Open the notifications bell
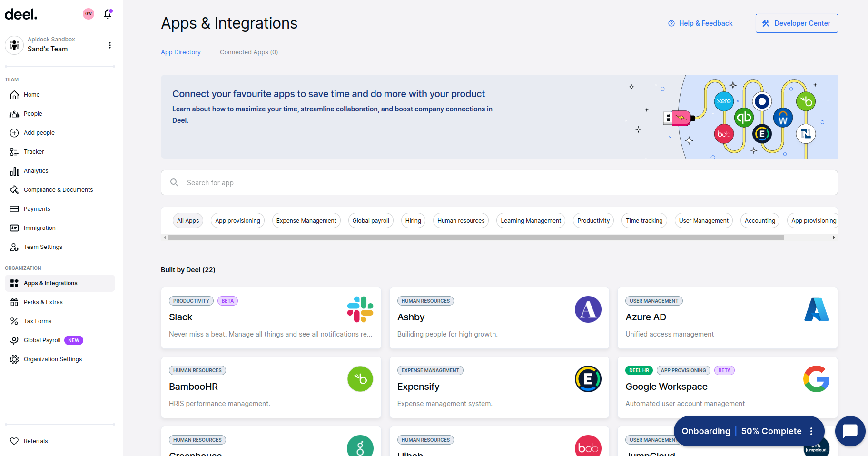 (x=108, y=14)
